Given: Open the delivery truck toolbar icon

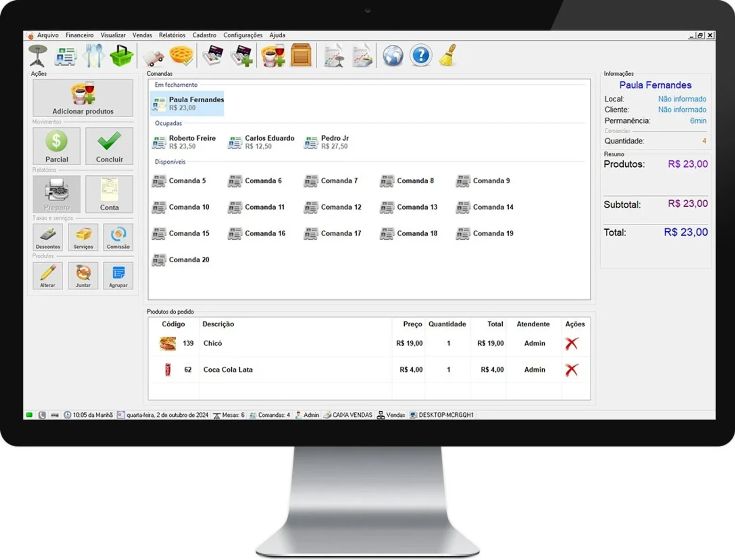Looking at the screenshot, I should coord(154,57).
